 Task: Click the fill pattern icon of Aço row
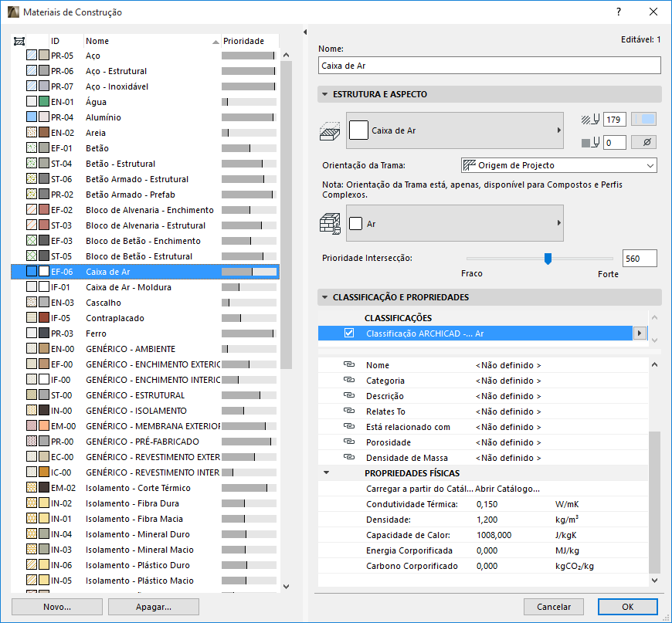tap(32, 56)
